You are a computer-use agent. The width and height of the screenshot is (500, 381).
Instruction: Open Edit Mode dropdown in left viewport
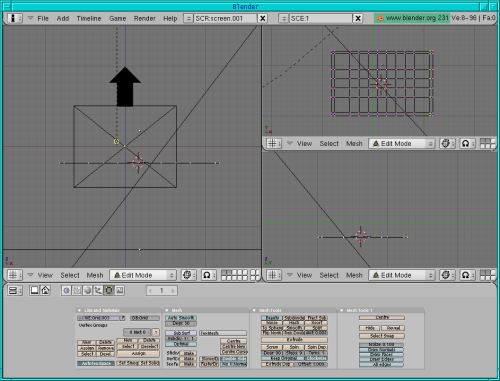tap(143, 275)
